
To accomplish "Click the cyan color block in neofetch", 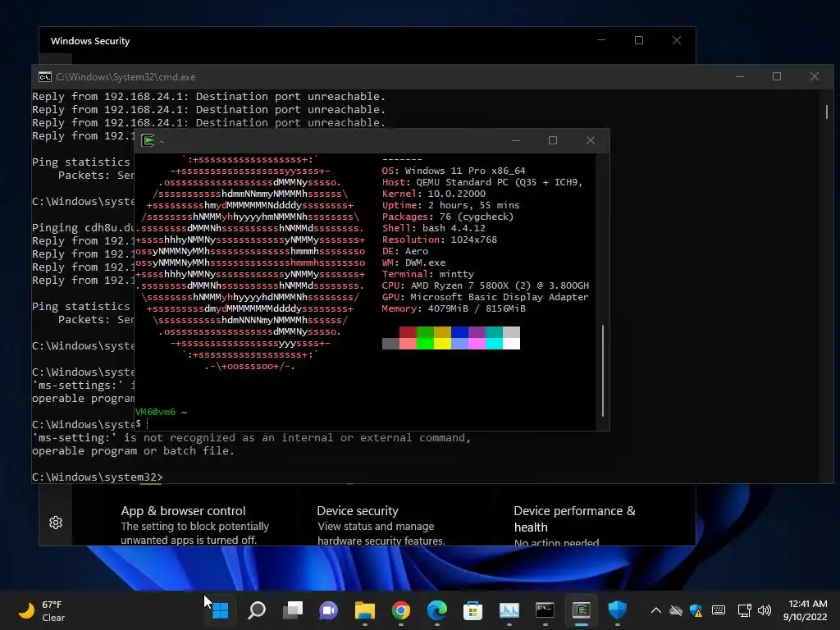I will 494,344.
